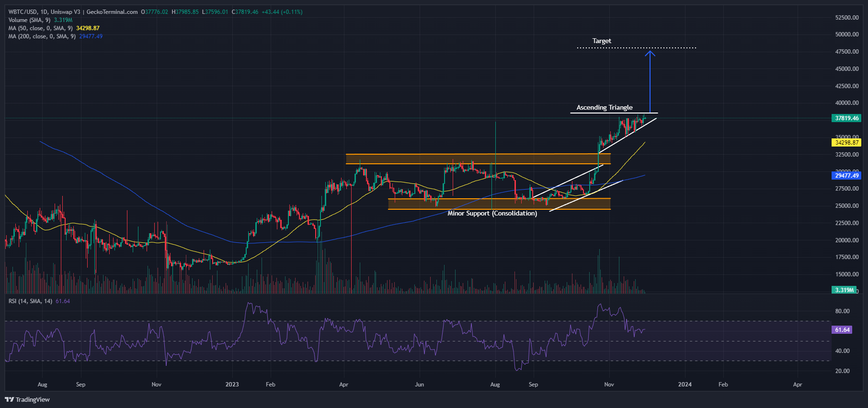The image size is (868, 408).
Task: Click the 25000.00 price axis label
Action: 847,206
